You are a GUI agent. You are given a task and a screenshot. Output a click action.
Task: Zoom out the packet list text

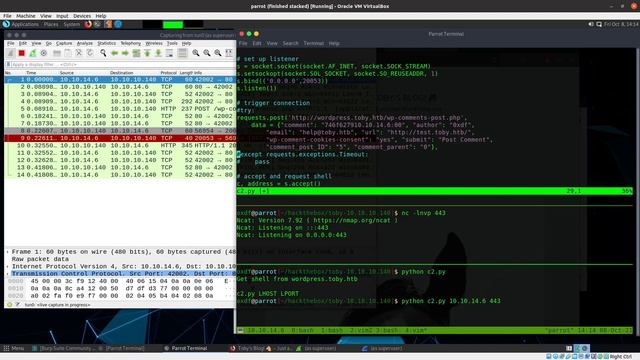207,53
